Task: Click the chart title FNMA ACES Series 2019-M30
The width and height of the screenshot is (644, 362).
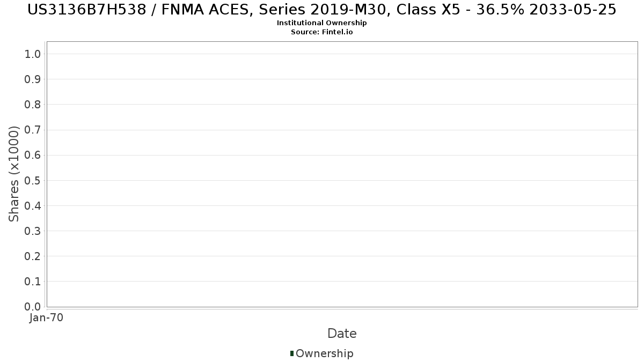Action: coord(321,10)
